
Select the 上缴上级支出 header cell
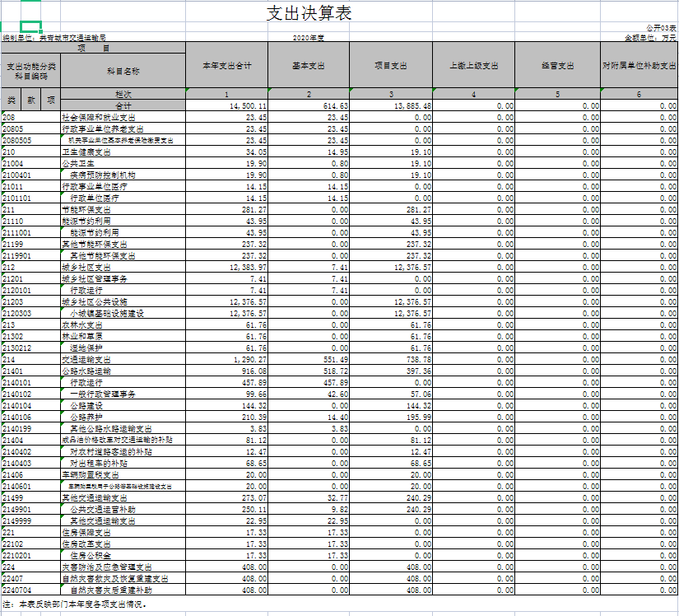474,65
